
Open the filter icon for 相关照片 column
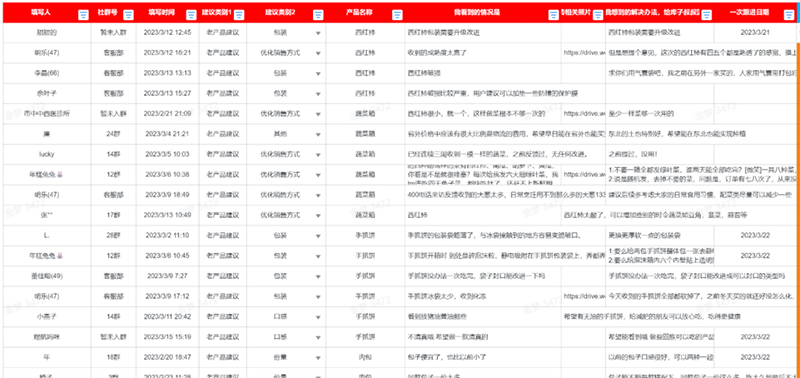tap(597, 16)
